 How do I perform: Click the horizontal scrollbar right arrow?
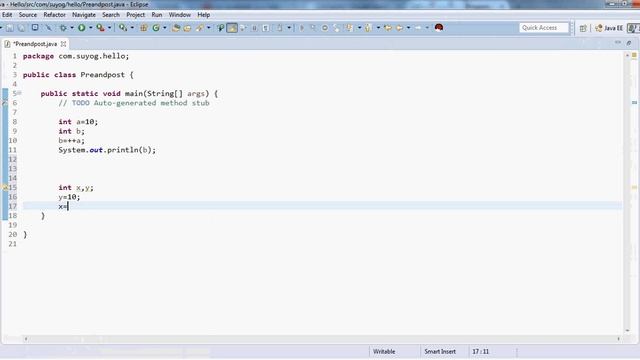click(618, 338)
